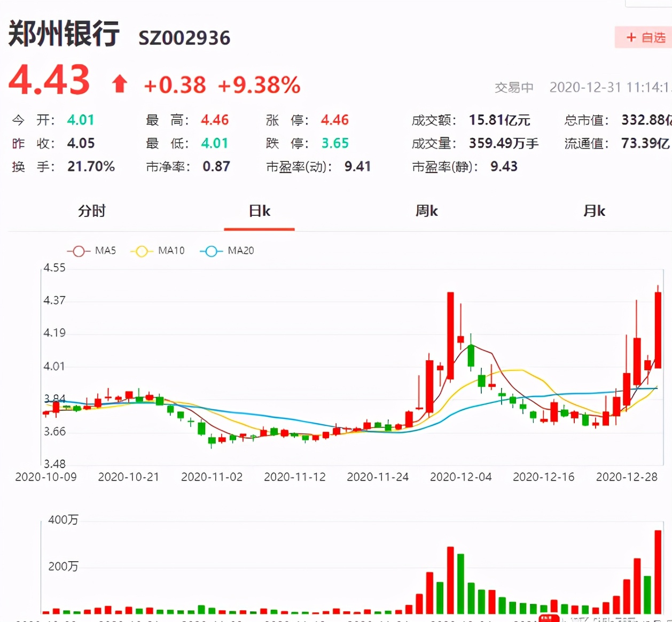Click the stock name 郑州银行
Image resolution: width=672 pixels, height=622 pixels.
click(63, 35)
